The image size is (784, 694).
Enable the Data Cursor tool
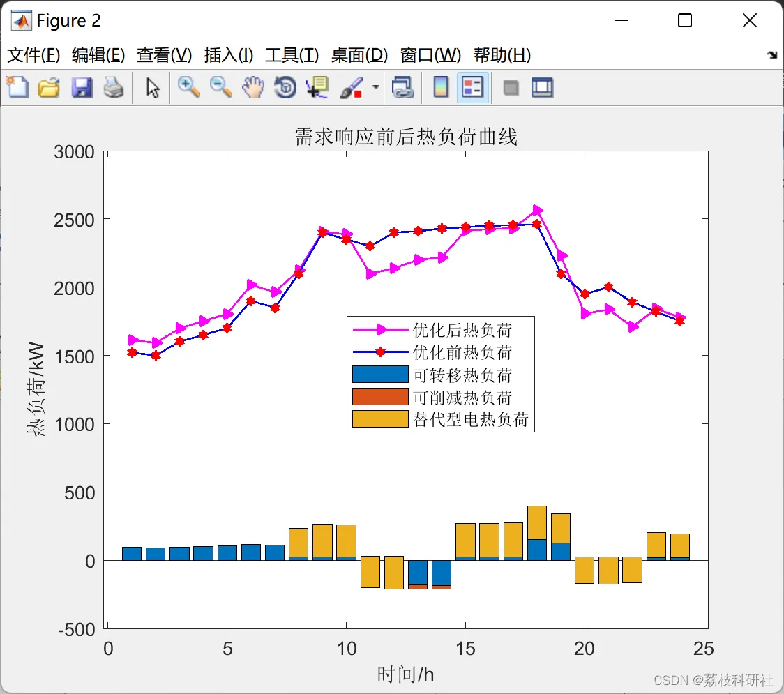[x=317, y=87]
